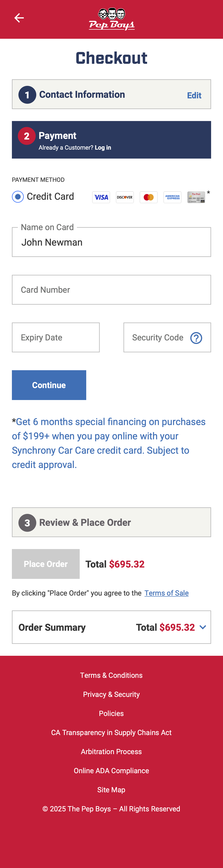The width and height of the screenshot is (223, 868).
Task: Click the Review & Place Order step circle
Action: click(x=27, y=522)
